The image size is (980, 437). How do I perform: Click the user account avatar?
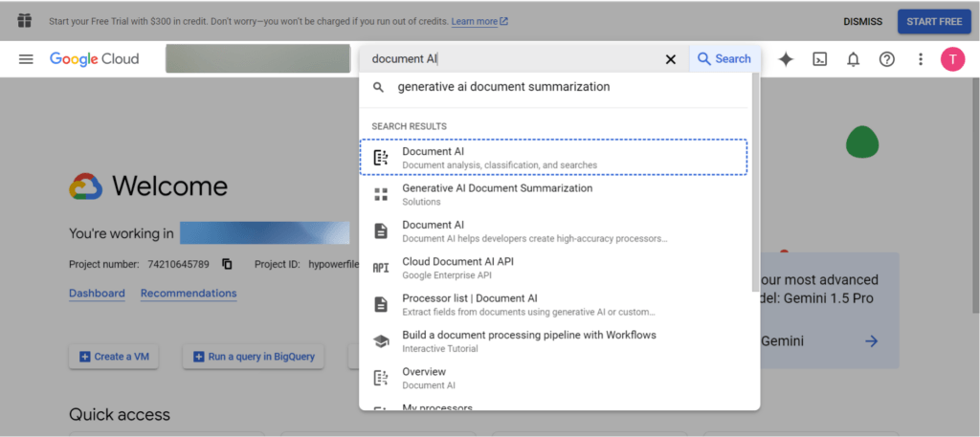(x=952, y=59)
